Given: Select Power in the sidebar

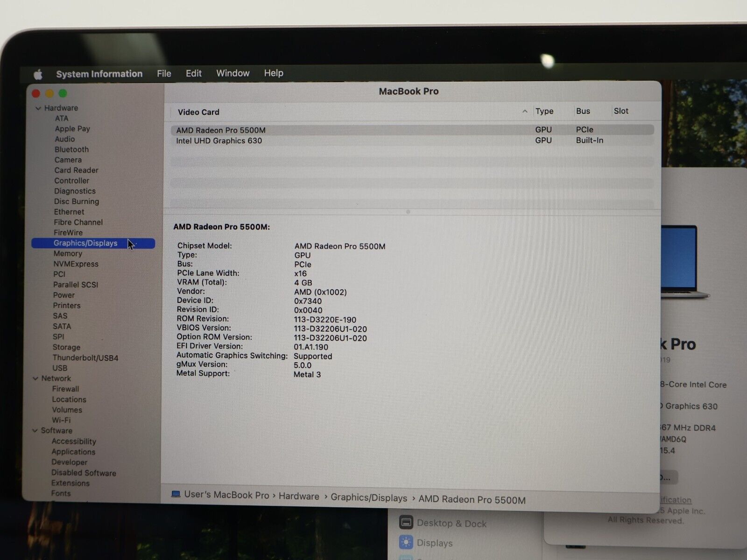Looking at the screenshot, I should pyautogui.click(x=64, y=295).
